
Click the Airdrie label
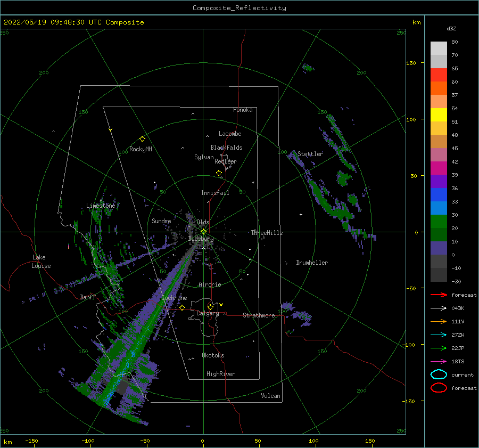click(210, 284)
